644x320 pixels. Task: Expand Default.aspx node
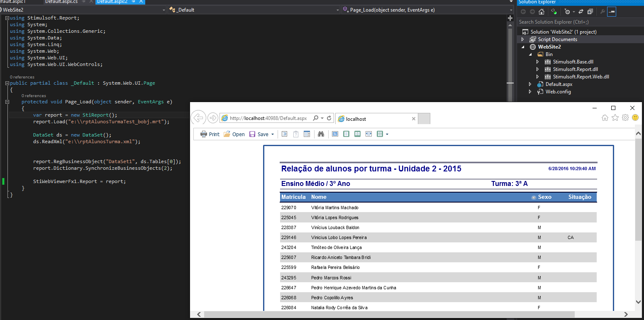click(x=530, y=84)
